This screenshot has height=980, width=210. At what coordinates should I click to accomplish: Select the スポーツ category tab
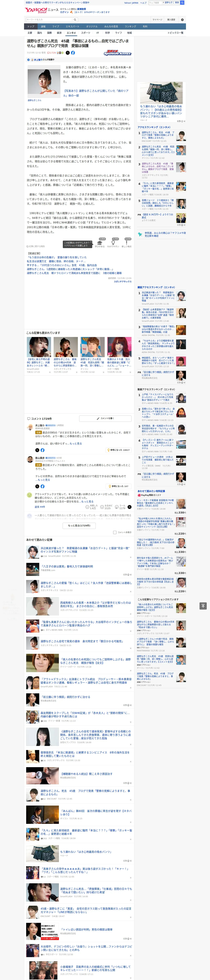pos(86,33)
